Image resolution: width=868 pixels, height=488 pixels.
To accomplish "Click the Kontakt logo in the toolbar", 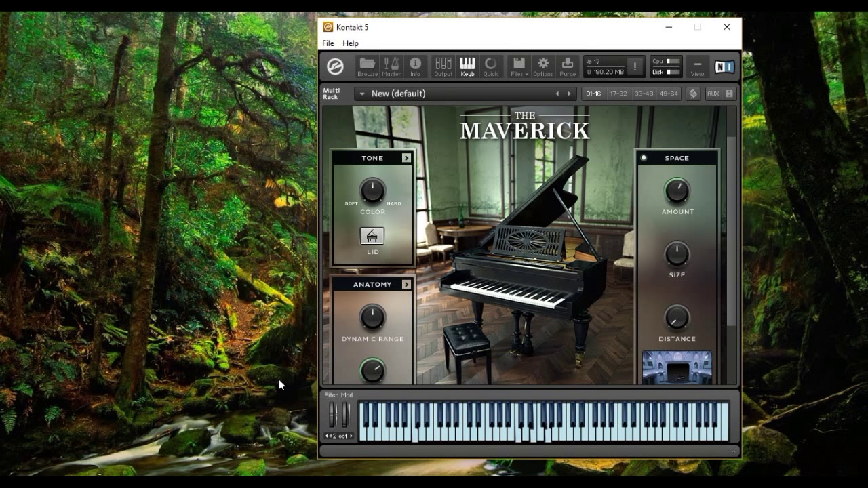I will pos(335,66).
